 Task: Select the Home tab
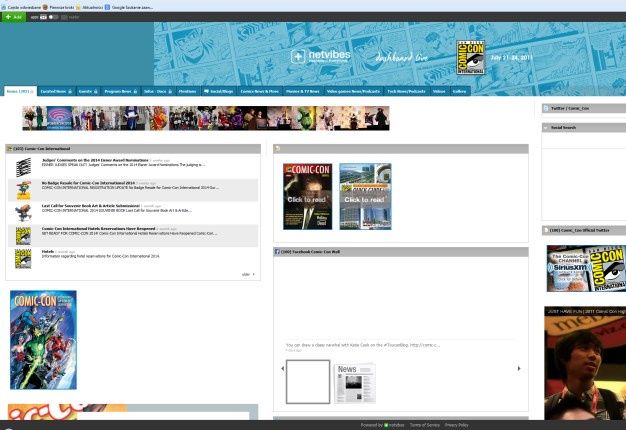tap(20, 91)
